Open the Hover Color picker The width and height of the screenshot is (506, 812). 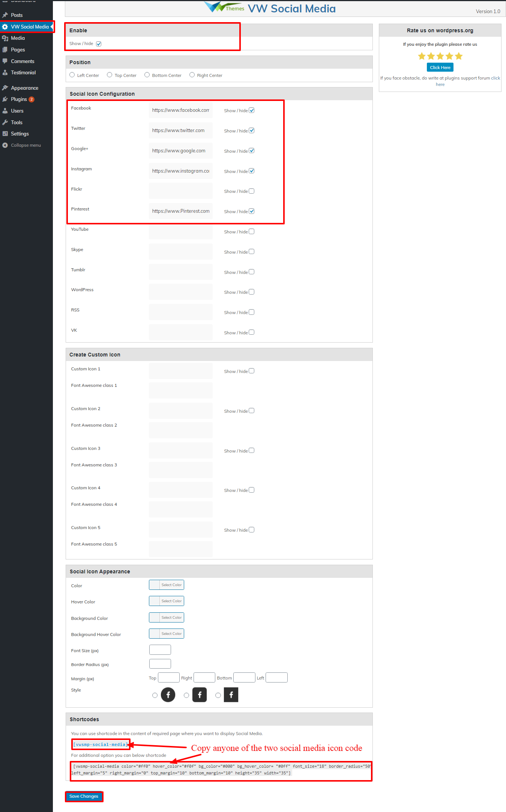[x=167, y=601]
